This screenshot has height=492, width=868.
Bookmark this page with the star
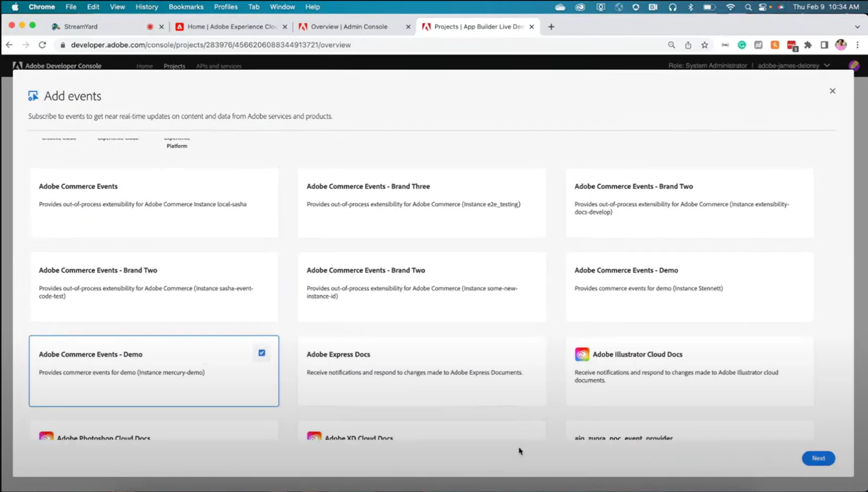(705, 45)
